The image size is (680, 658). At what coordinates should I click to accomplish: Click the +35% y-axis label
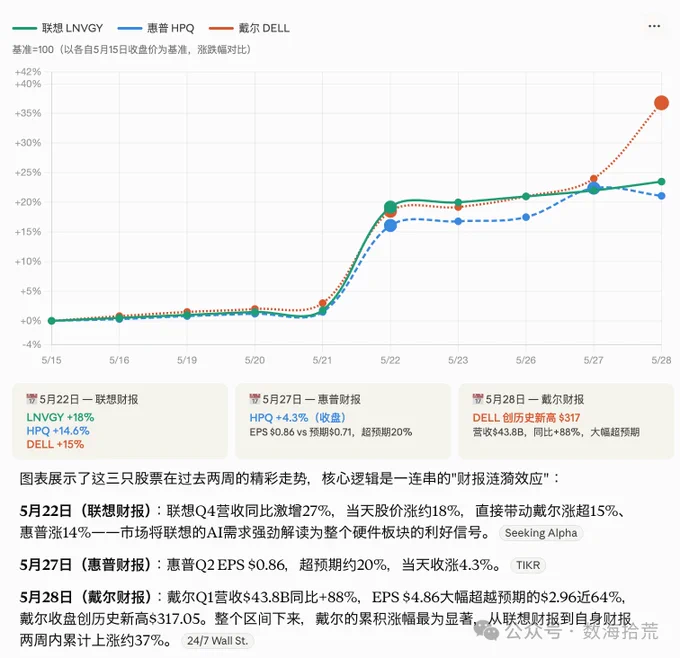click(28, 113)
